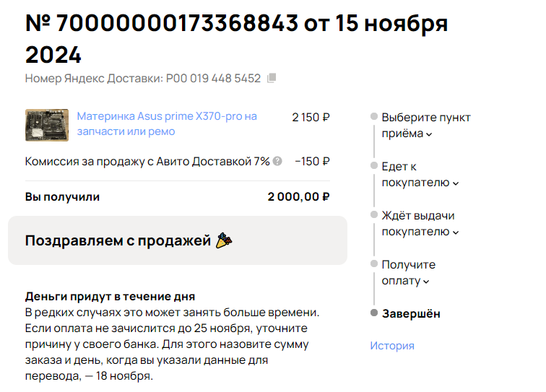Click the party popper emoji icon
Screen dimensions: 546x392
tap(224, 240)
